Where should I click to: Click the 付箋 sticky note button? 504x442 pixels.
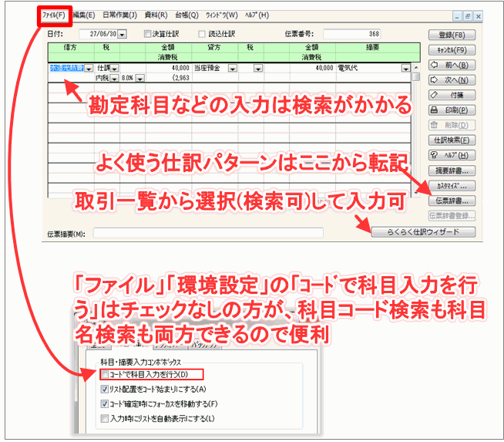(452, 95)
